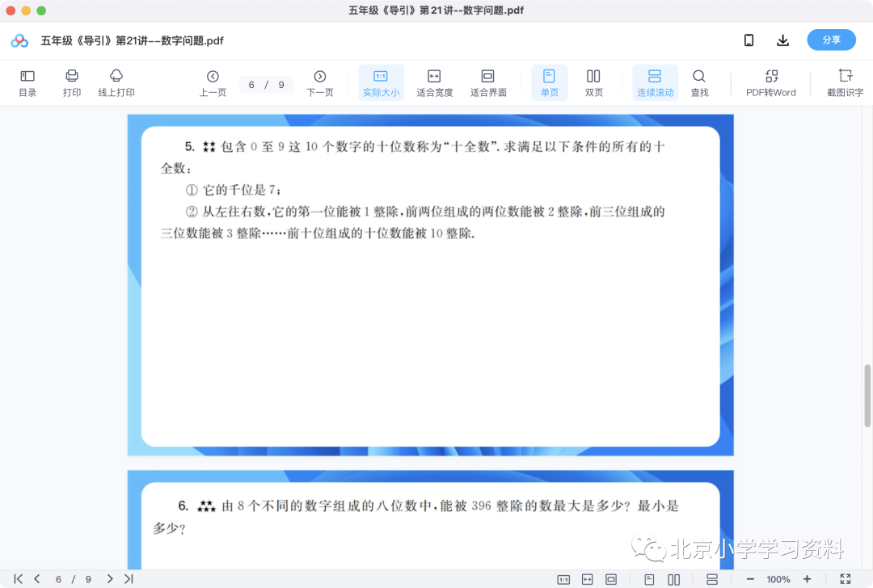Click bottom bar fit width icon
873x588 pixels.
click(588, 580)
